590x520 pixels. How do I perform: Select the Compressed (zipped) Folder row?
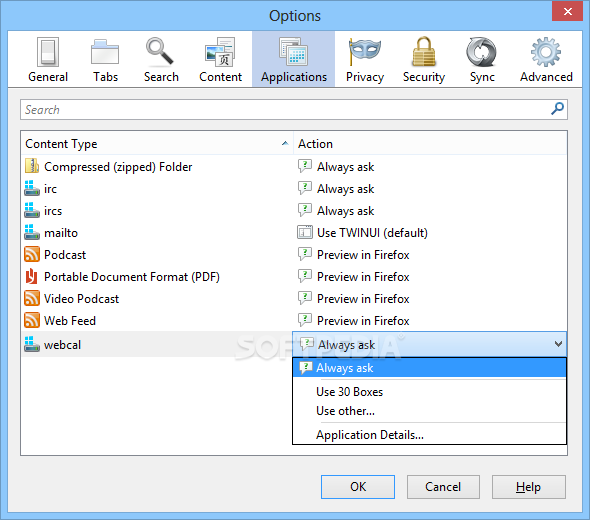pyautogui.click(x=294, y=166)
